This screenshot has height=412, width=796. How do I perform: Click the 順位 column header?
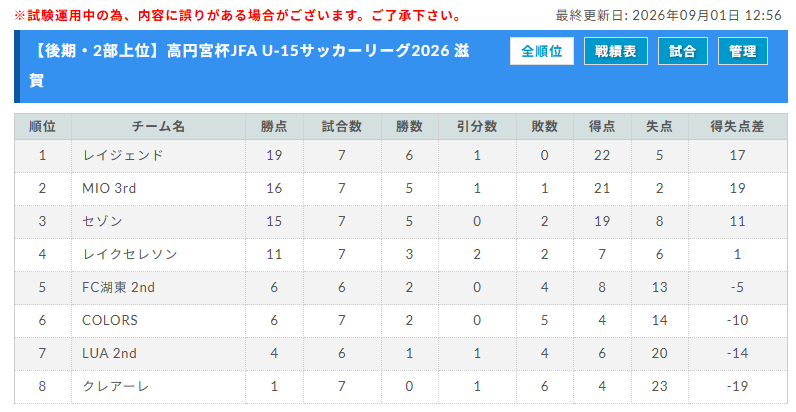tap(43, 126)
